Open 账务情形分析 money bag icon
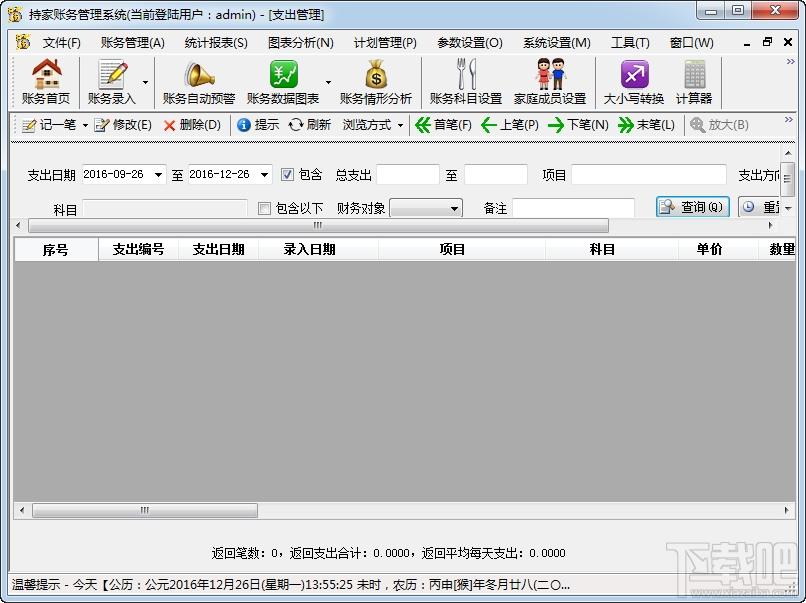The height and width of the screenshot is (603, 806). (x=376, y=75)
